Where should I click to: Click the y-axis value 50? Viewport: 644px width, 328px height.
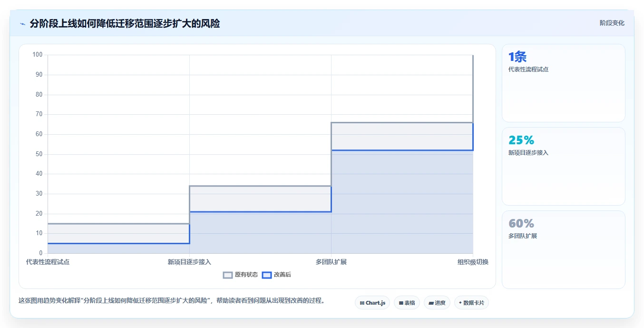pos(39,154)
